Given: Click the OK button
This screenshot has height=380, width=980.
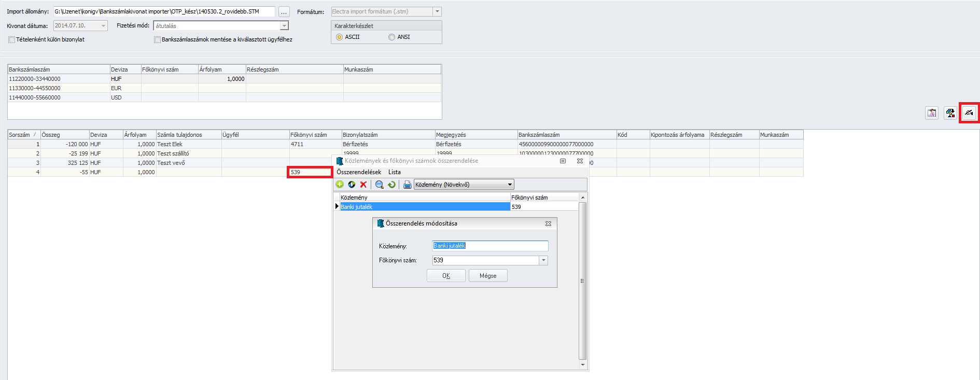Looking at the screenshot, I should tap(446, 276).
